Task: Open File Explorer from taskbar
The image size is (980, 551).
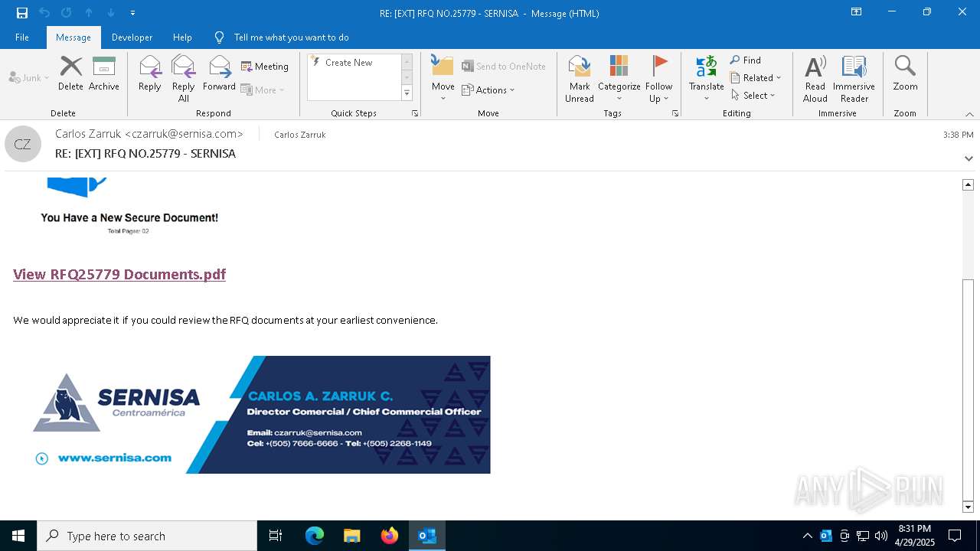Action: pos(352,536)
